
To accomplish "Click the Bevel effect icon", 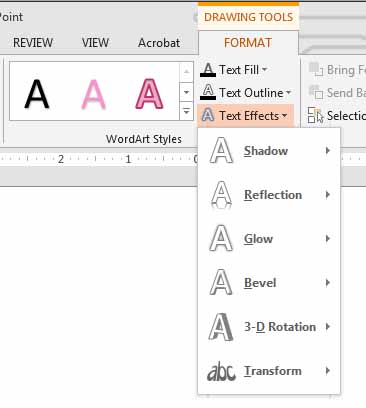I will [221, 283].
